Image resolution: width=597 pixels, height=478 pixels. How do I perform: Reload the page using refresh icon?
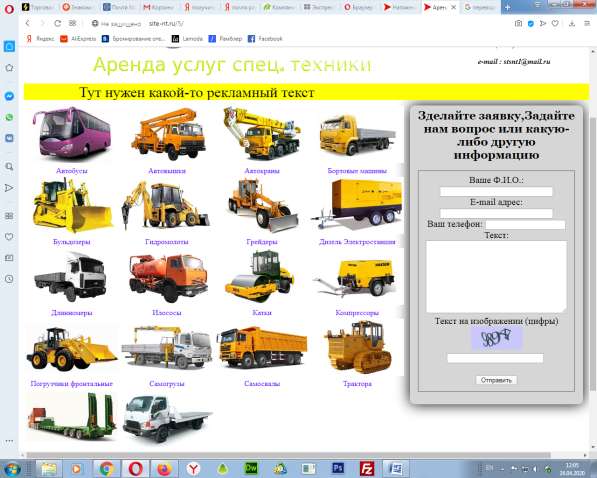[57, 23]
